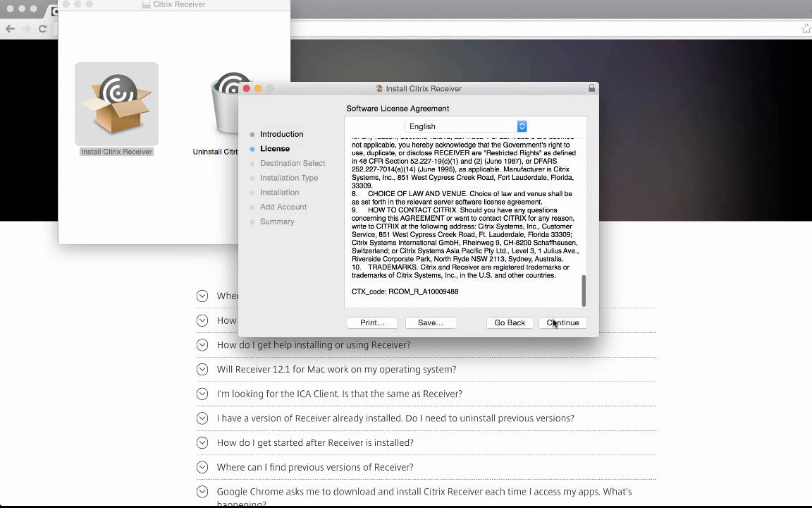Bookmark the page with the star icon
Image resolution: width=812 pixels, height=508 pixels.
[806, 29]
